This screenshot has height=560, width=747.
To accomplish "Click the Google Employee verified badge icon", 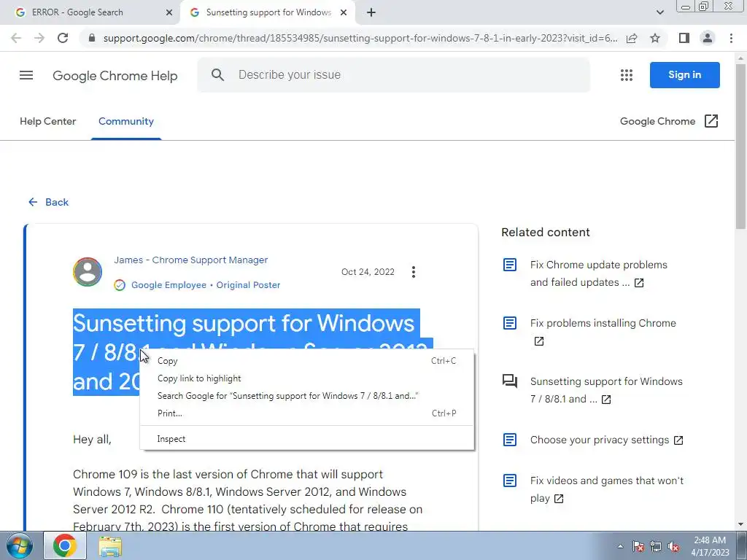I will tap(120, 285).
